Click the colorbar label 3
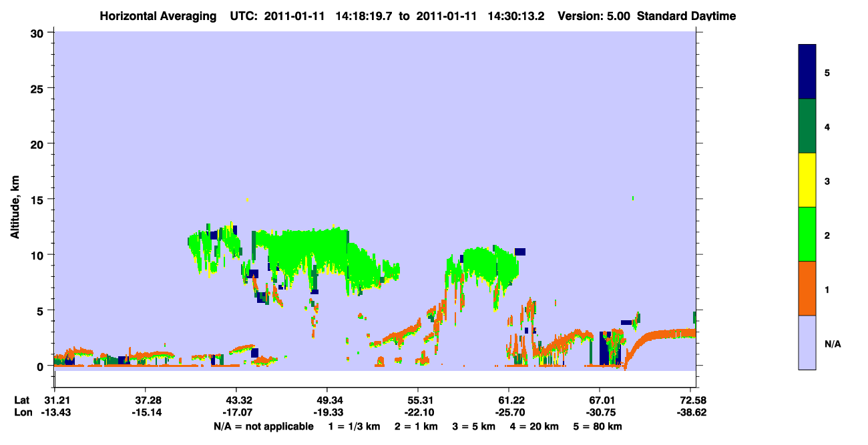 click(x=827, y=180)
